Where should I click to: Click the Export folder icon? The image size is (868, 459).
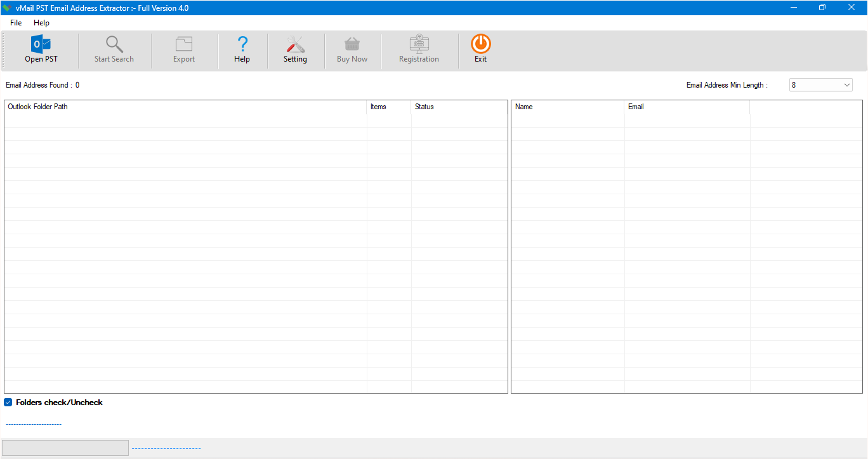[184, 44]
